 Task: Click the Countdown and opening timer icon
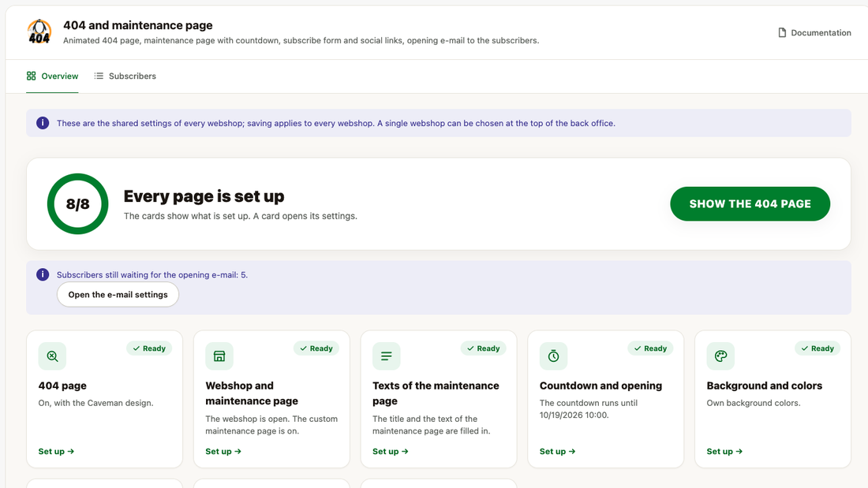click(x=554, y=356)
